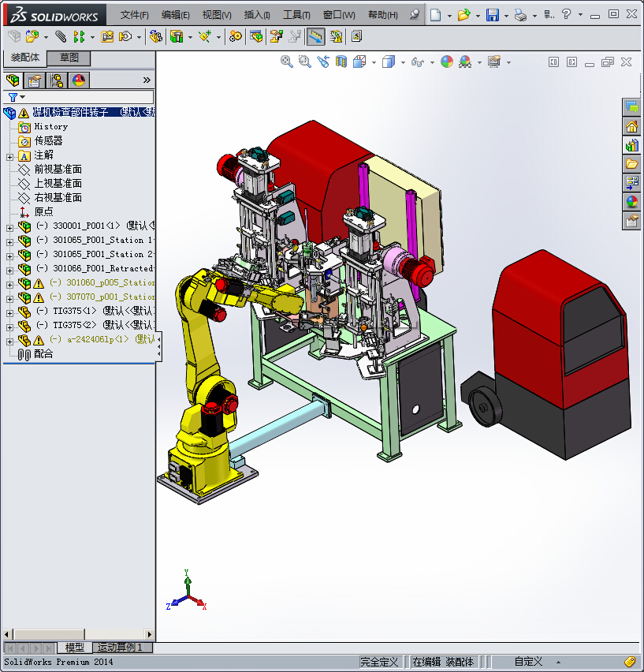Click the Clearance Verification warning icon
644x672 pixels.
point(336,37)
